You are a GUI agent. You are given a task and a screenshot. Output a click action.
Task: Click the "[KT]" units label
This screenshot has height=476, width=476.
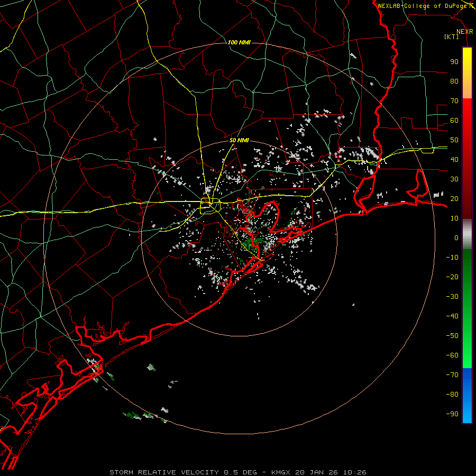[451, 36]
